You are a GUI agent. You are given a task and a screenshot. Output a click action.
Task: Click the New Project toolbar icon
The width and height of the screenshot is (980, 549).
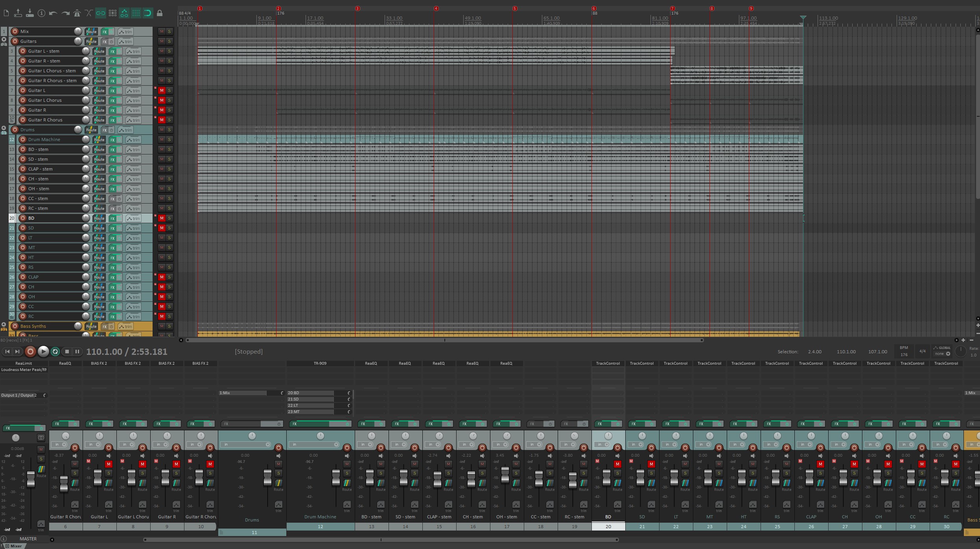[6, 13]
